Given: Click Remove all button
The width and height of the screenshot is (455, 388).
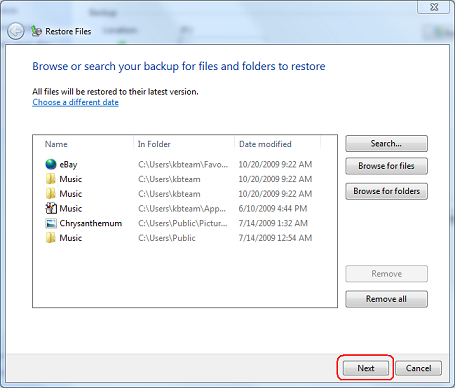Looking at the screenshot, I should pos(386,299).
